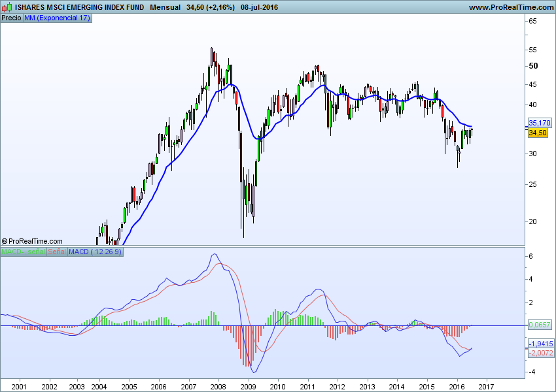This screenshot has width=556, height=392.
Task: Open the MM (Exponencial 17) indicator label
Action: [57, 18]
